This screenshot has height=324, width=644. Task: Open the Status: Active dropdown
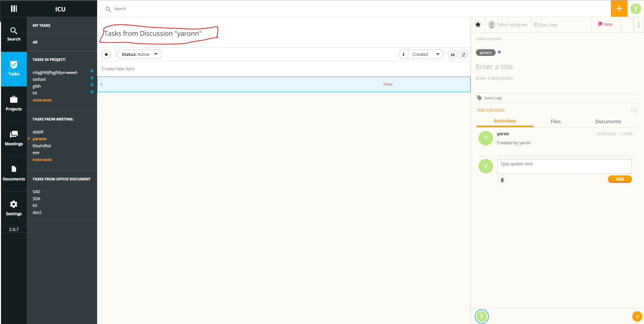139,54
